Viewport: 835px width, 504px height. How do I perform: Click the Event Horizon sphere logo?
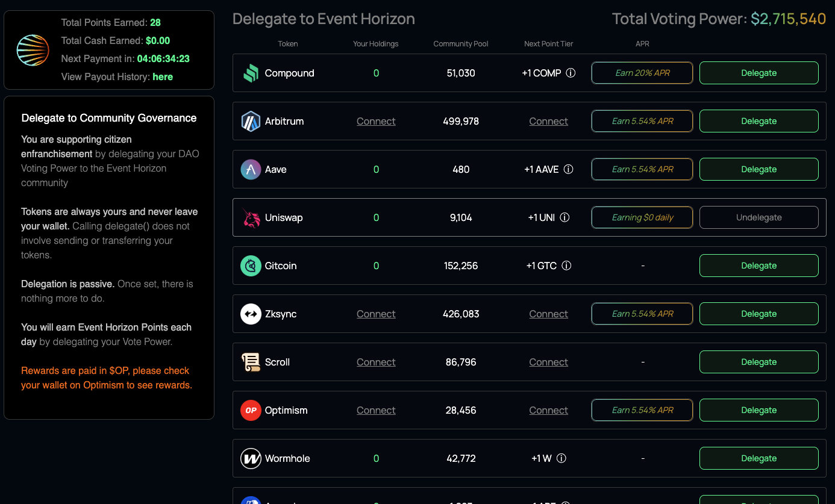33,50
